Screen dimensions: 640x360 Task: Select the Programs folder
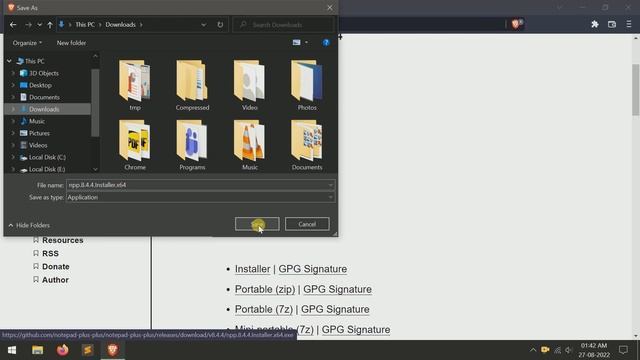point(192,145)
